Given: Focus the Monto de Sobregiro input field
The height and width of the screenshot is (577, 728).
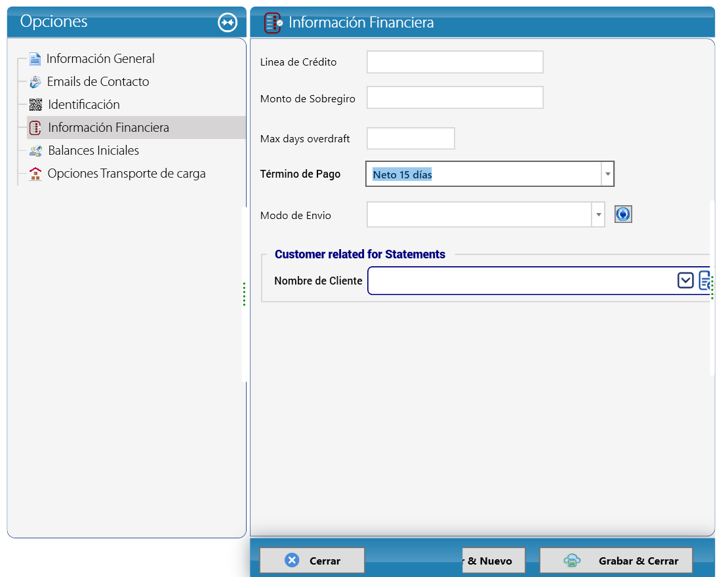Looking at the screenshot, I should [x=455, y=98].
